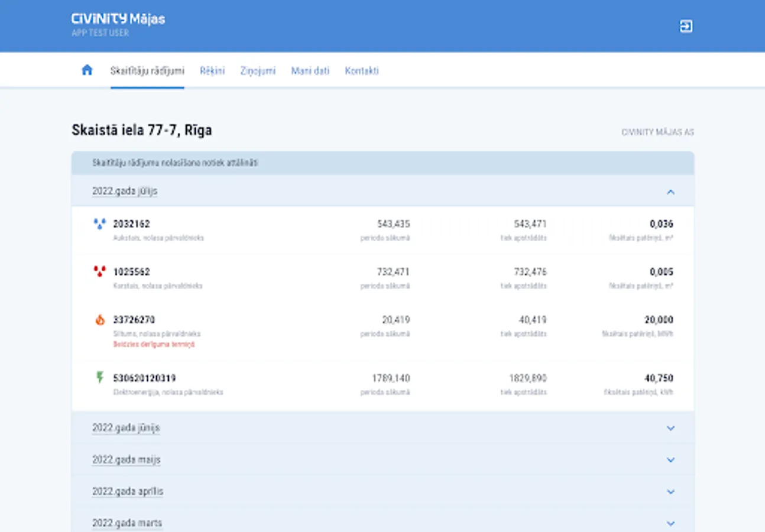Open the Mani dati tab
This screenshot has width=765, height=532.
coord(310,71)
